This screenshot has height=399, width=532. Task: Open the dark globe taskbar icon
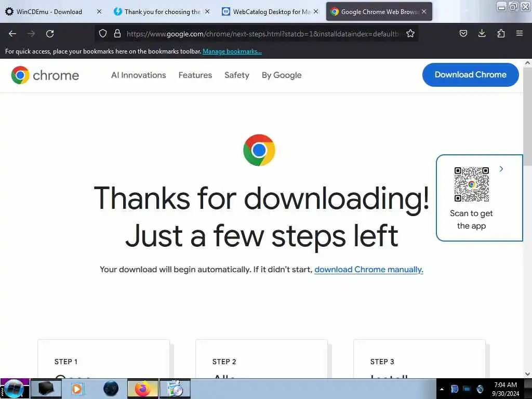point(111,389)
